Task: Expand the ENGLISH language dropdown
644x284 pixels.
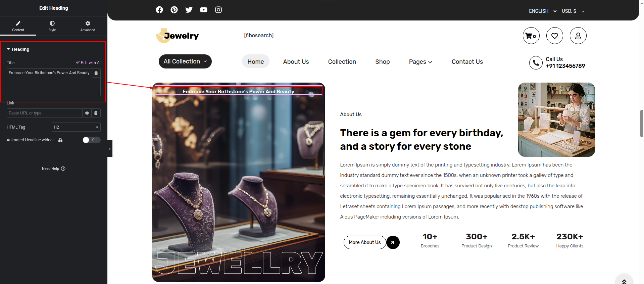Action: [x=543, y=11]
